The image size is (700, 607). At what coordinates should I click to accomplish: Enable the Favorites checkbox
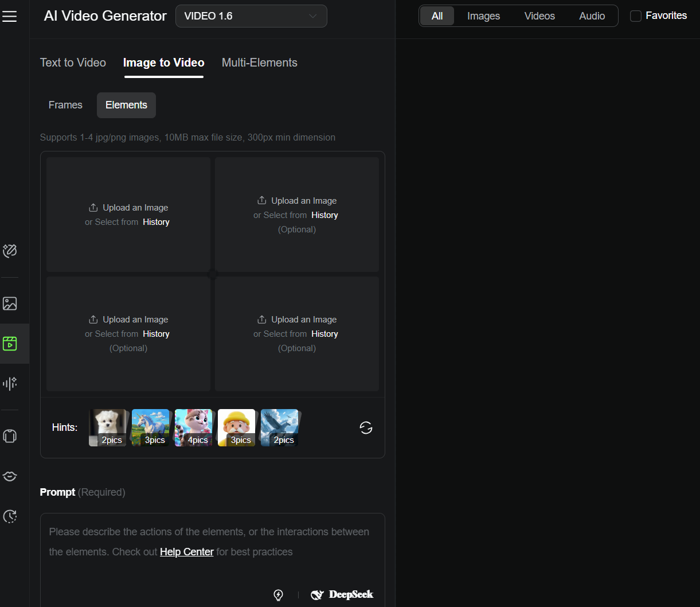(635, 16)
